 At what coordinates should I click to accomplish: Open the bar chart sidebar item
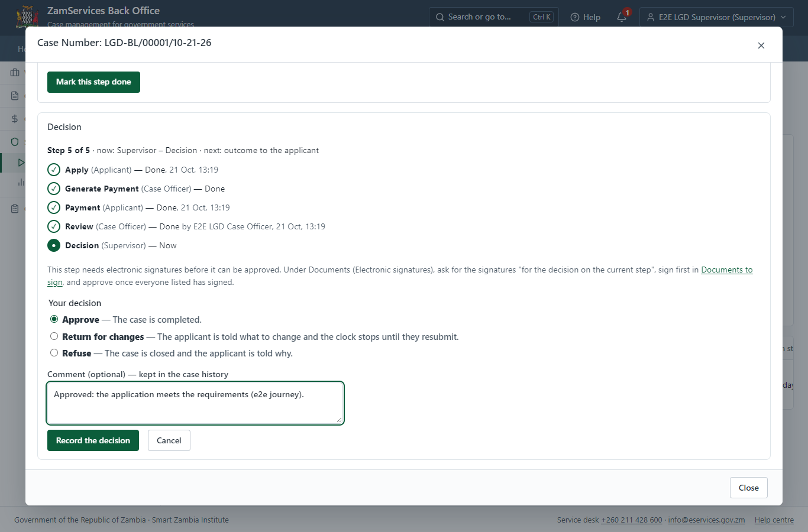[21, 182]
